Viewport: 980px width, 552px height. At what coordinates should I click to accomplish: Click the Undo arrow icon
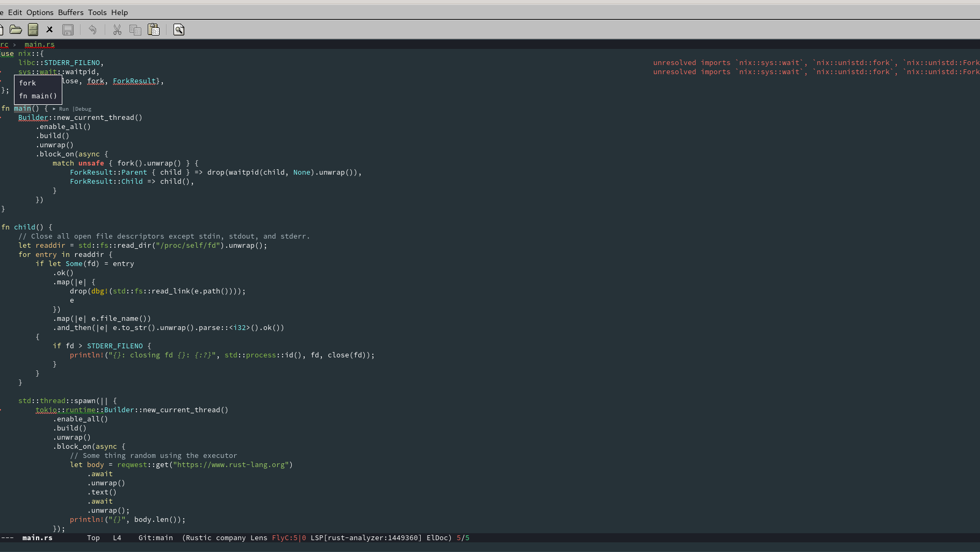tap(92, 30)
